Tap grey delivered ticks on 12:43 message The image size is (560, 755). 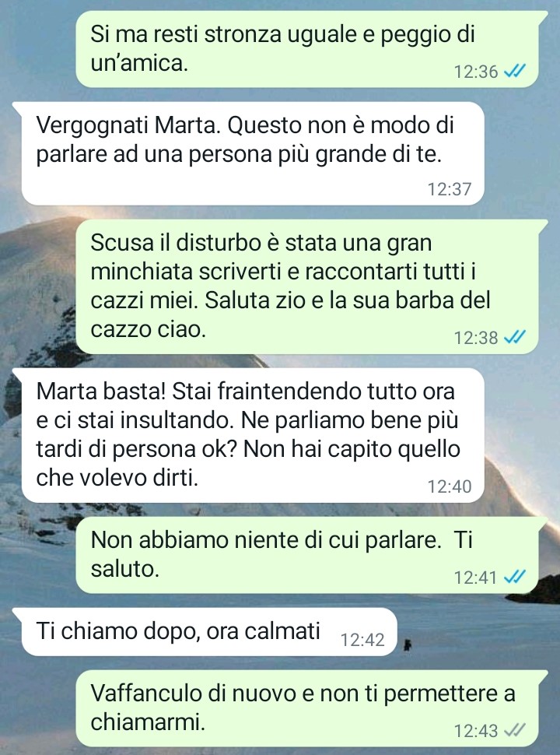(514, 730)
